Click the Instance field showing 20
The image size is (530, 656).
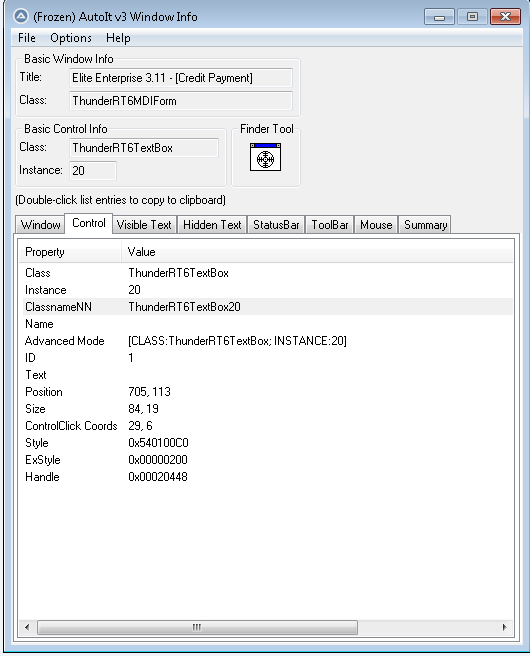92,171
